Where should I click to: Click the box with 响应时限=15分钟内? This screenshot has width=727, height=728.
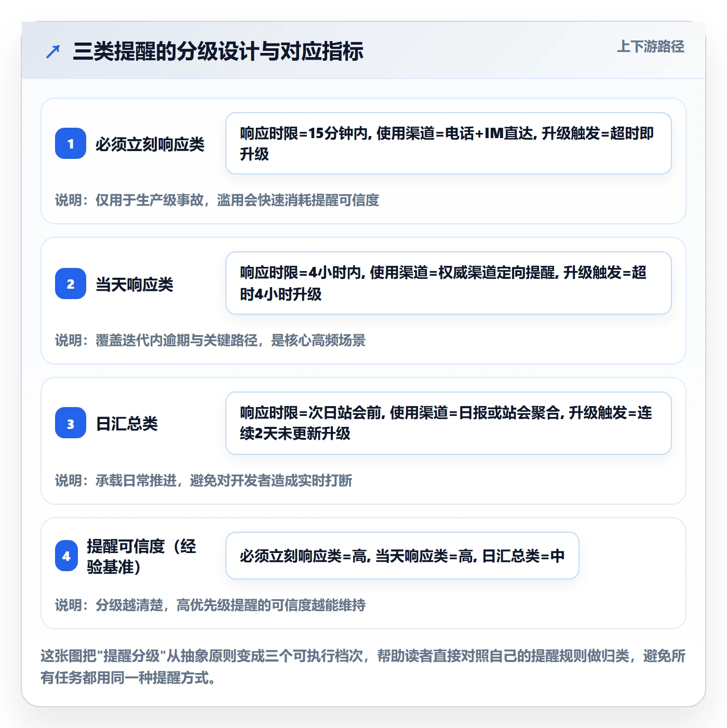(x=449, y=143)
